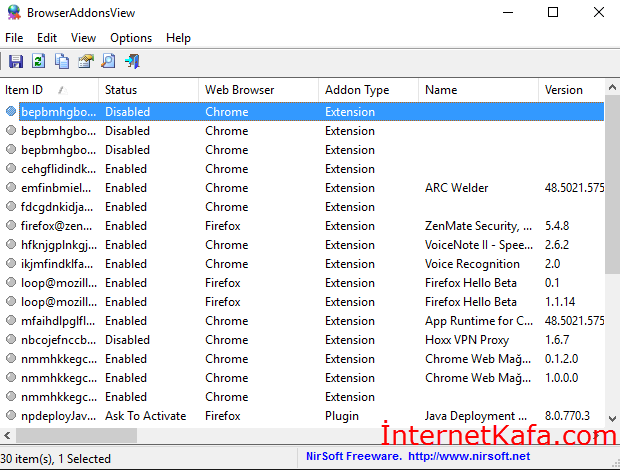Select the Hoxx VPN Proxy name cell

pyautogui.click(x=467, y=340)
